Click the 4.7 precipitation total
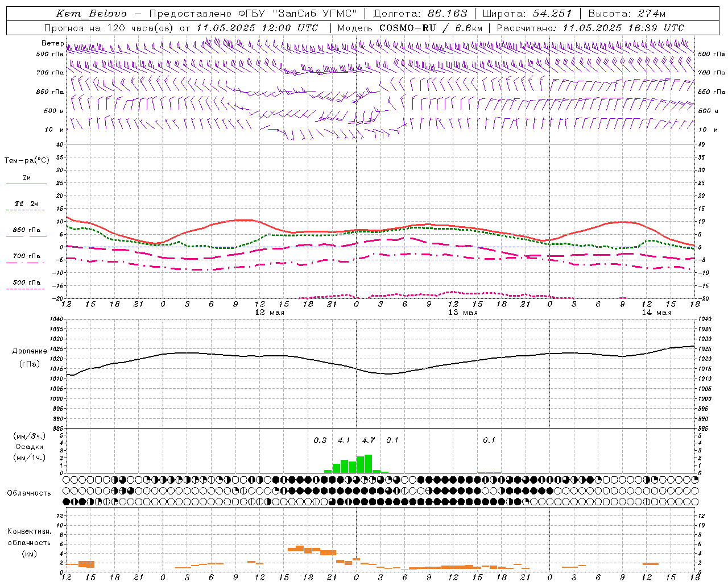The height and width of the screenshot is (582, 728). (369, 440)
